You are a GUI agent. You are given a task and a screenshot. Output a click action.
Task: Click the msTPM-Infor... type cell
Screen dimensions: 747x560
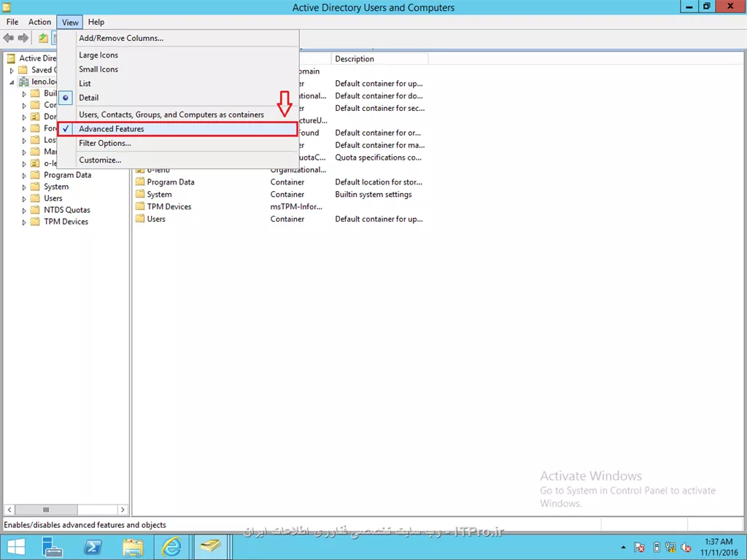click(296, 206)
